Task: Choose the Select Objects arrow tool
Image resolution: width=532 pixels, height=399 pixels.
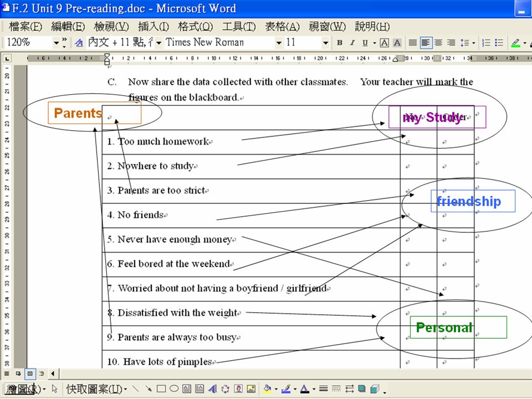Action: pyautogui.click(x=55, y=389)
